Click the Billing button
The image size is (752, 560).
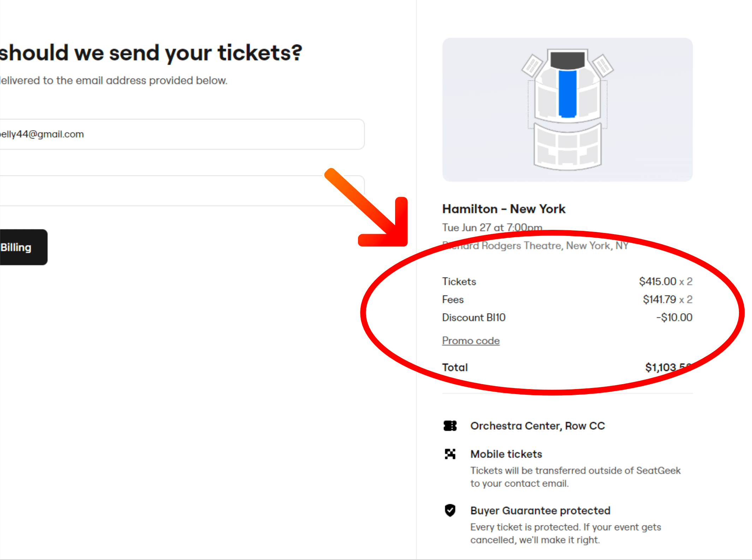coord(16,247)
